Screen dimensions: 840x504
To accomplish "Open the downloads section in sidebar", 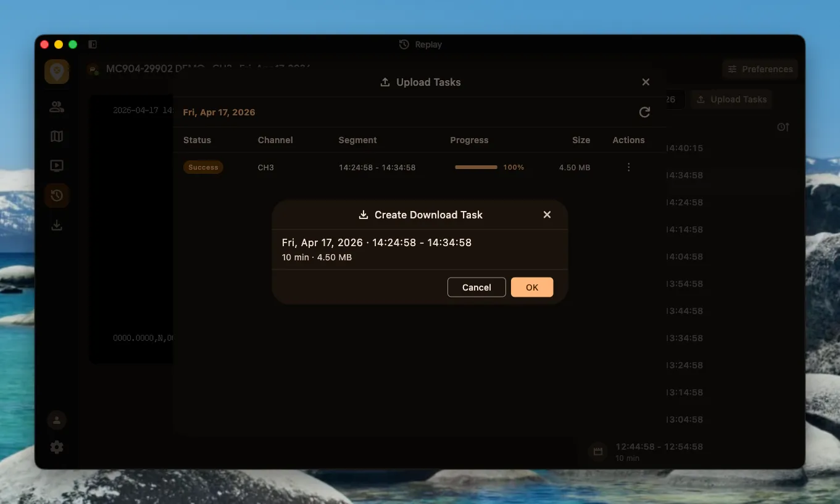I will click(57, 225).
